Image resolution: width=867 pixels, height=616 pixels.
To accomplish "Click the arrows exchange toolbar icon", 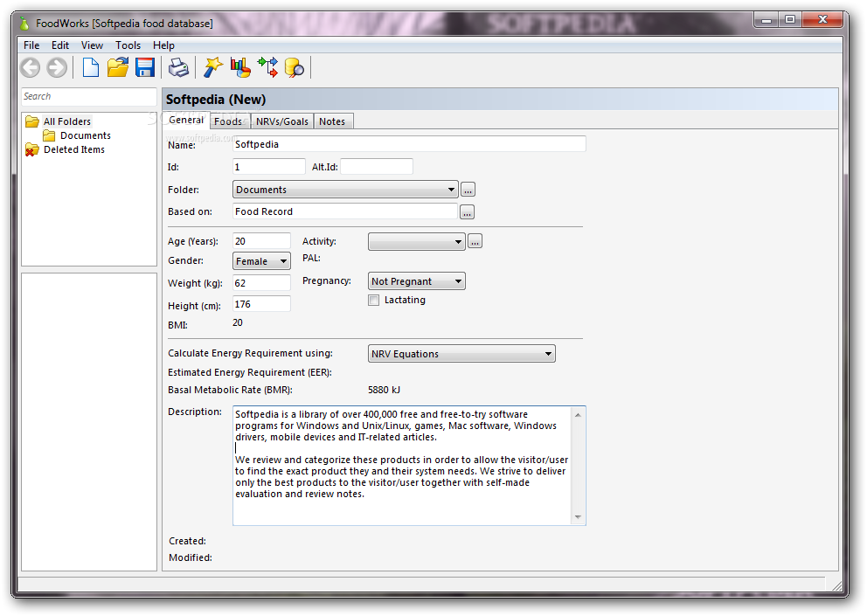I will [268, 67].
